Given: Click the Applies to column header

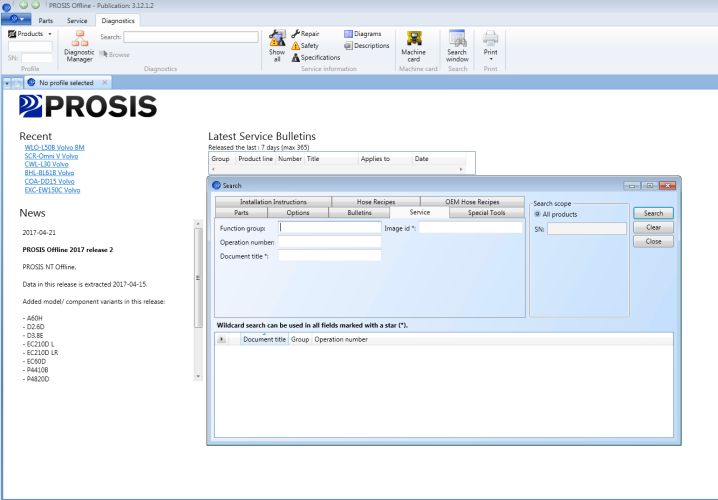Looking at the screenshot, I should [375, 159].
